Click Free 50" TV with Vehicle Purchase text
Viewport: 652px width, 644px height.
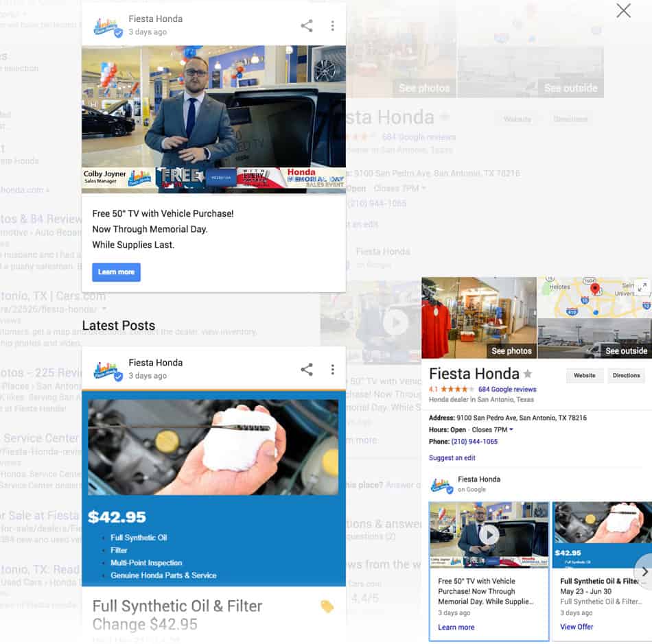(x=163, y=213)
